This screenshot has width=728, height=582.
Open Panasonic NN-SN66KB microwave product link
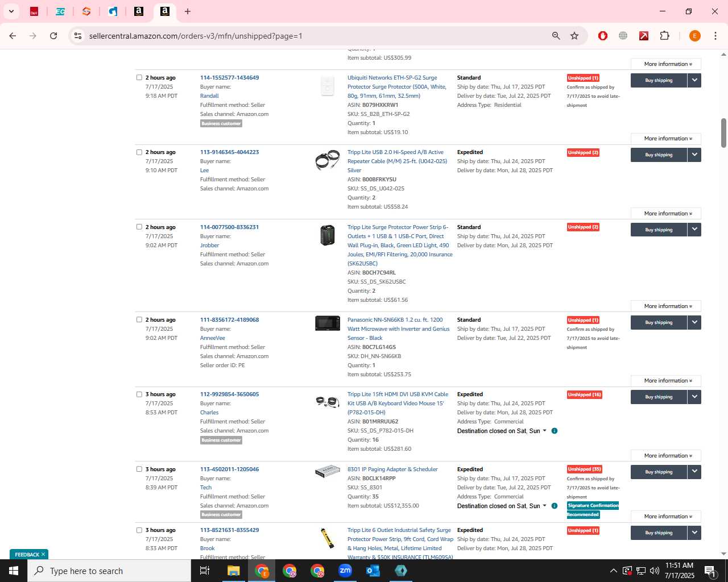399,329
